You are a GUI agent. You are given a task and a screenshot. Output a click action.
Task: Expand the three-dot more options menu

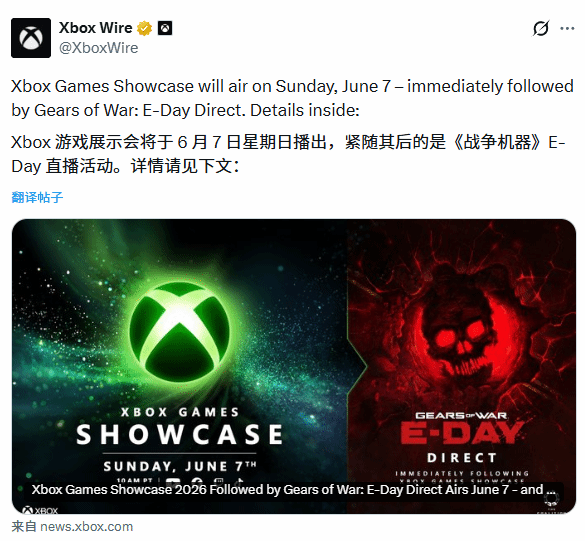click(567, 28)
